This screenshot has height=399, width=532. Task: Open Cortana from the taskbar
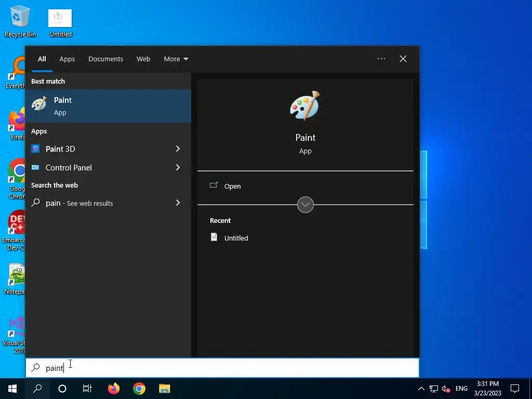click(62, 389)
